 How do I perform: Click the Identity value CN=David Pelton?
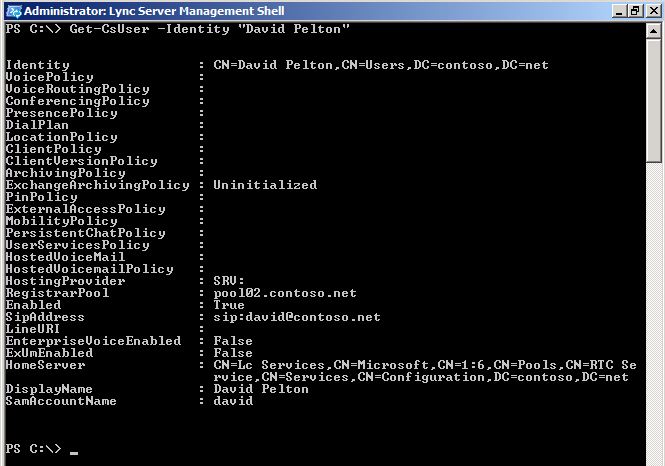[x=381, y=65]
